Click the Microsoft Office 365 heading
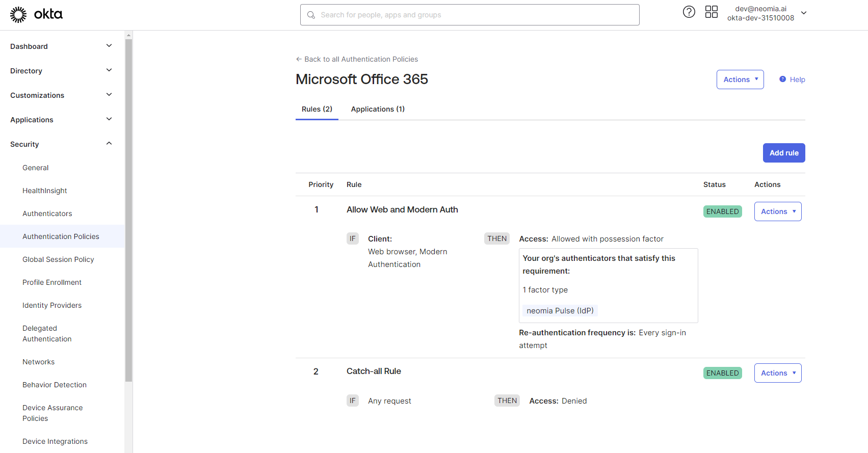 click(x=362, y=79)
